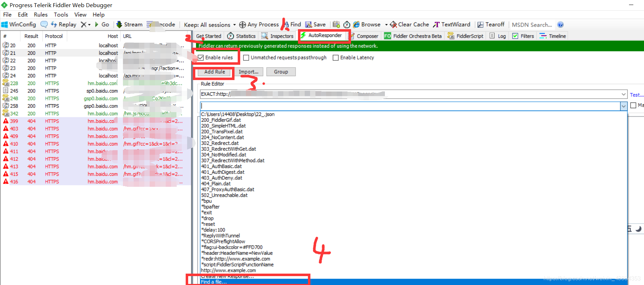644x285 pixels.
Task: Click the WinConfig toolbar button
Action: (x=19, y=25)
